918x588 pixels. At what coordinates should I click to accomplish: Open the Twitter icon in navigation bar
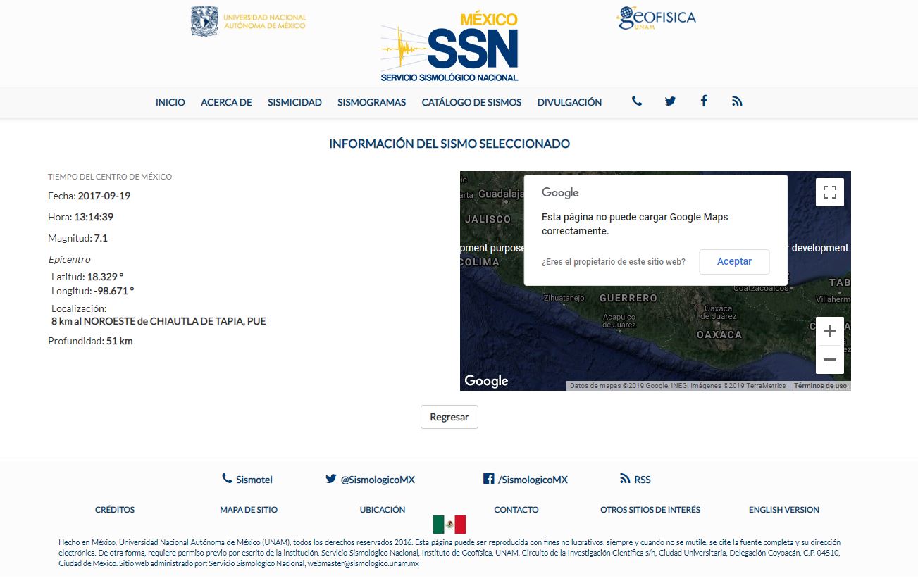pyautogui.click(x=670, y=101)
